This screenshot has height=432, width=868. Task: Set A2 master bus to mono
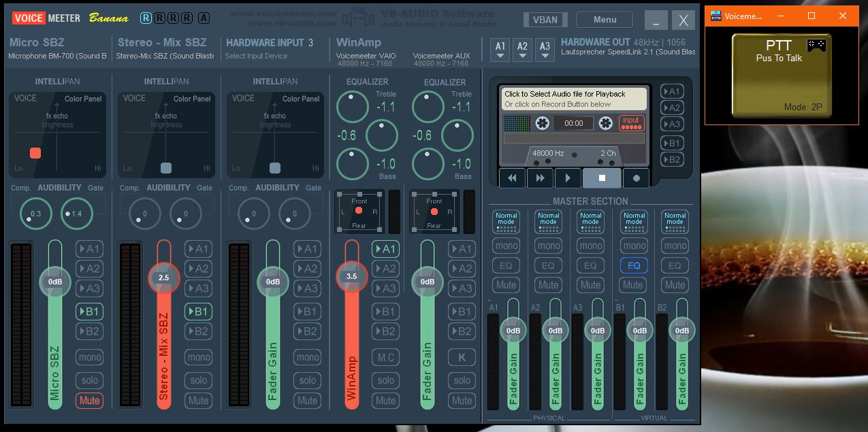(x=548, y=246)
